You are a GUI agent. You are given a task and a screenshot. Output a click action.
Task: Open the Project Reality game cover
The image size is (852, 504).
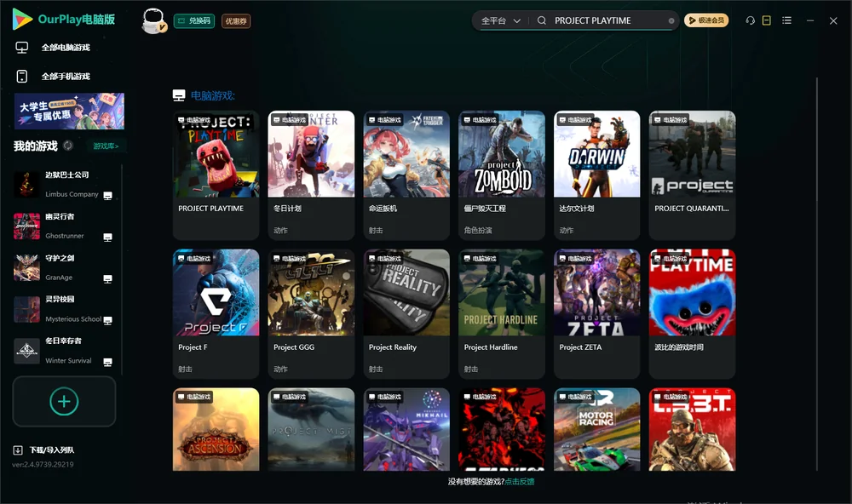pos(406,293)
